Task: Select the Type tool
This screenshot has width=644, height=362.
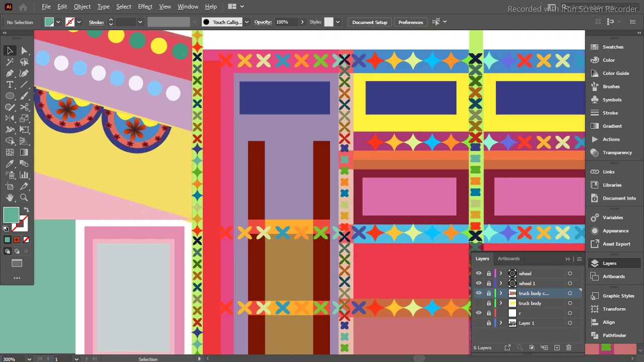Action: 10,84
